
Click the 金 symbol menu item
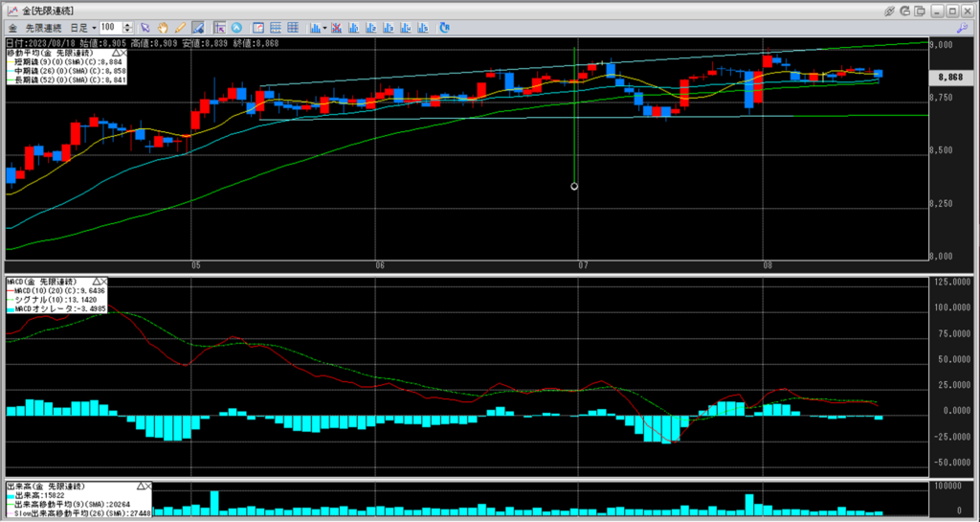point(11,27)
